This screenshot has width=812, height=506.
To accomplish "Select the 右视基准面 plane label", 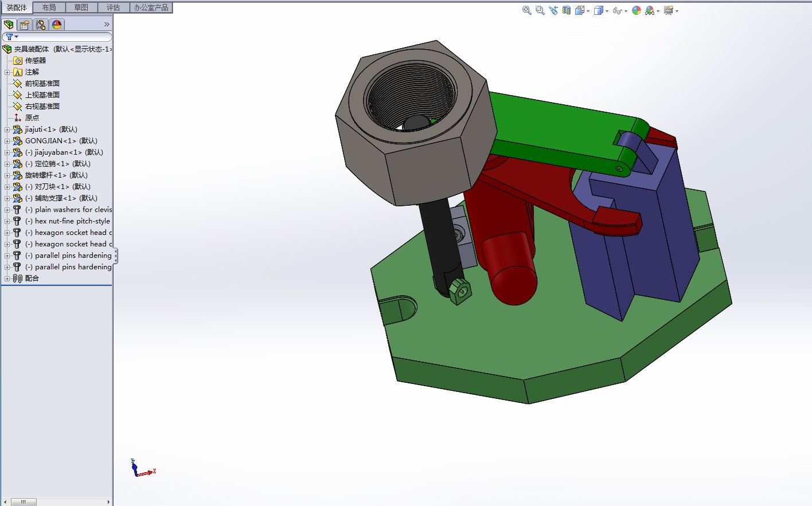I will tap(42, 107).
